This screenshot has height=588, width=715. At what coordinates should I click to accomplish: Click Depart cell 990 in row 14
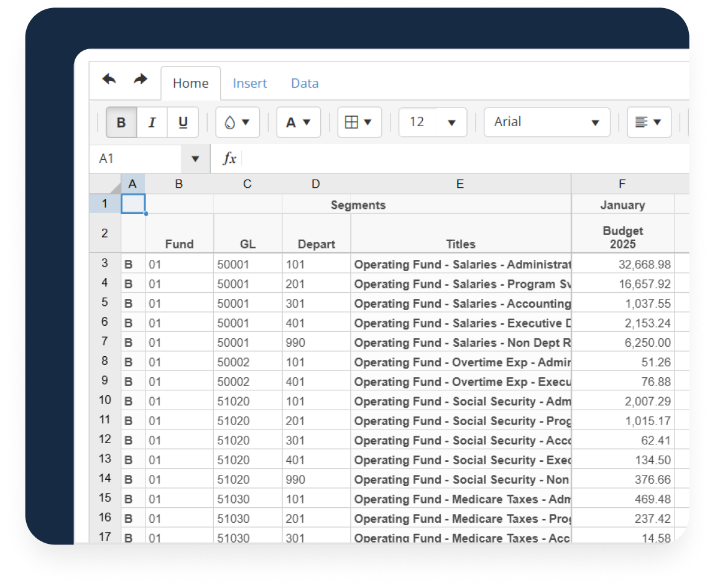(316, 479)
